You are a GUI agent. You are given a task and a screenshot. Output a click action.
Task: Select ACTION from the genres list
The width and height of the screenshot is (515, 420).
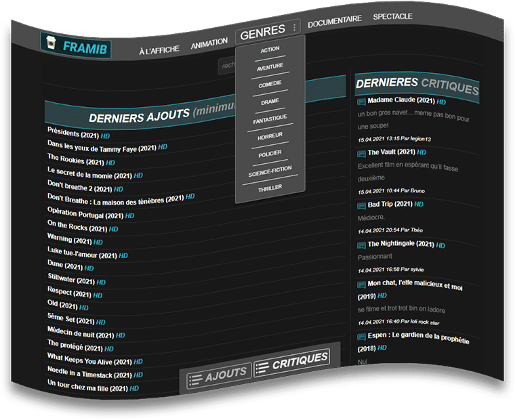(270, 50)
